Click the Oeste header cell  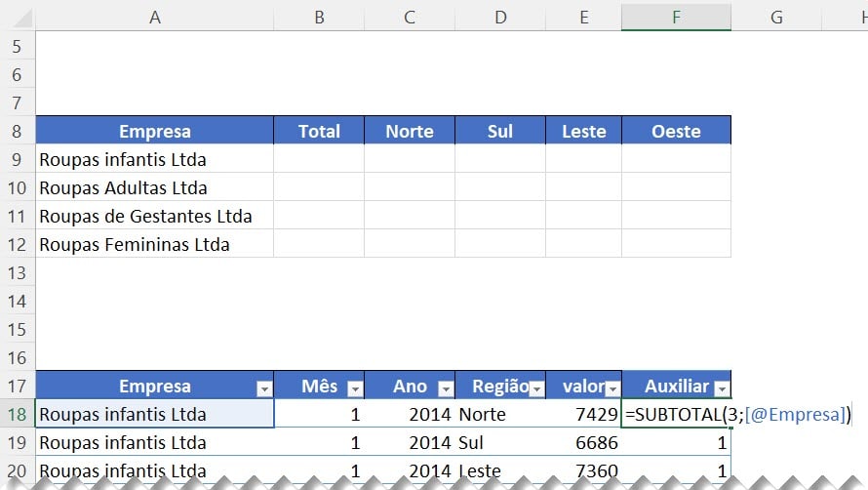pos(675,131)
